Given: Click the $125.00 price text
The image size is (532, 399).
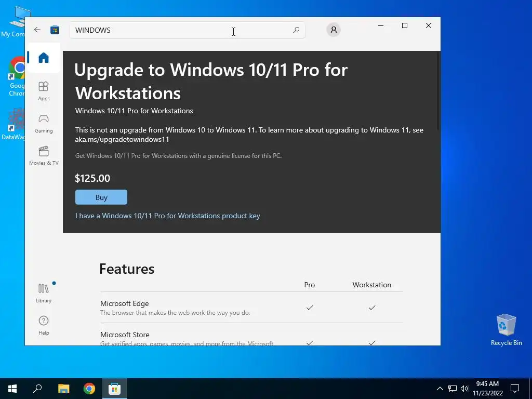Looking at the screenshot, I should (x=92, y=178).
